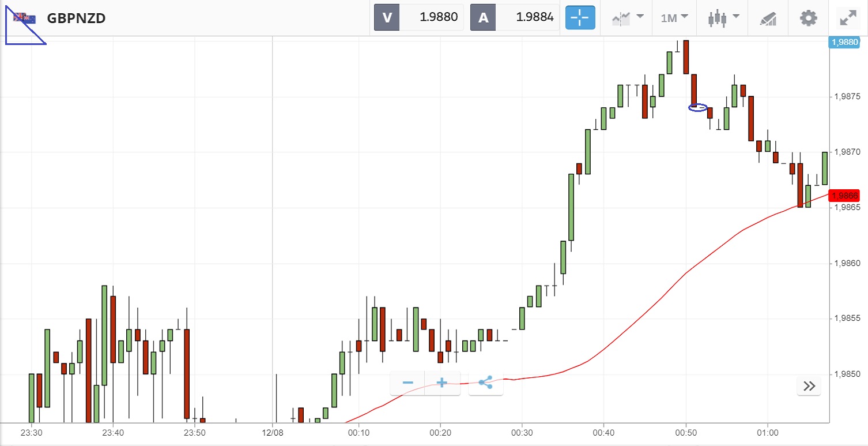This screenshot has width=868, height=446.
Task: Click the GBPNZD symbol name
Action: point(76,18)
